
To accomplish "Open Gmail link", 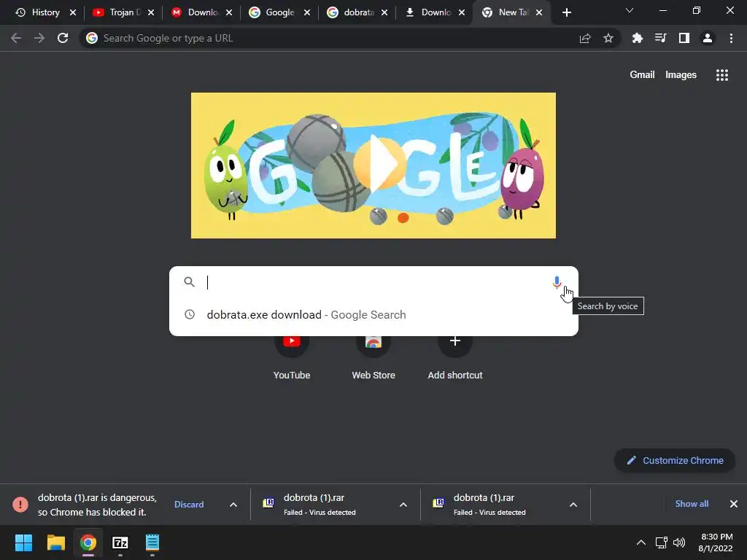I will (642, 75).
